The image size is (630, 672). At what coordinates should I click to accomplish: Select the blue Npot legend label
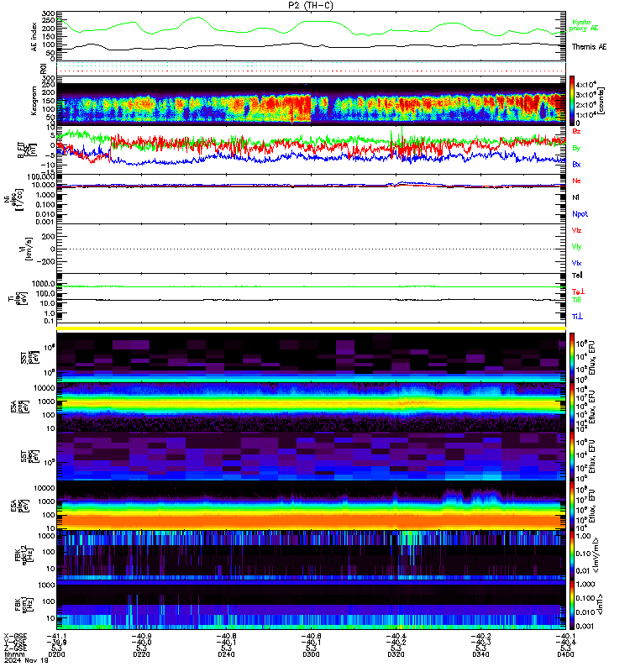[580, 214]
